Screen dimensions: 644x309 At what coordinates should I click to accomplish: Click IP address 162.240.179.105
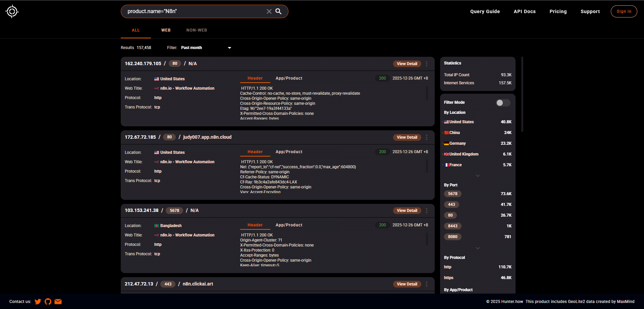[143, 63]
